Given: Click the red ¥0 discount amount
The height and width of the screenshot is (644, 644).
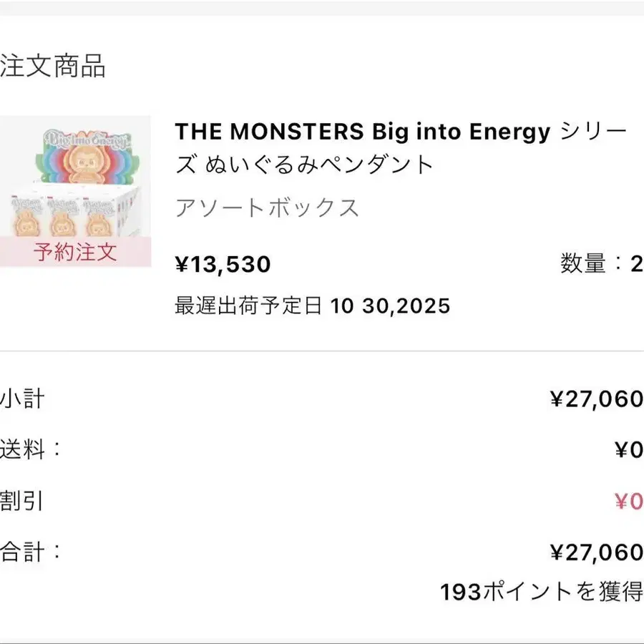Looking at the screenshot, I should (628, 502).
